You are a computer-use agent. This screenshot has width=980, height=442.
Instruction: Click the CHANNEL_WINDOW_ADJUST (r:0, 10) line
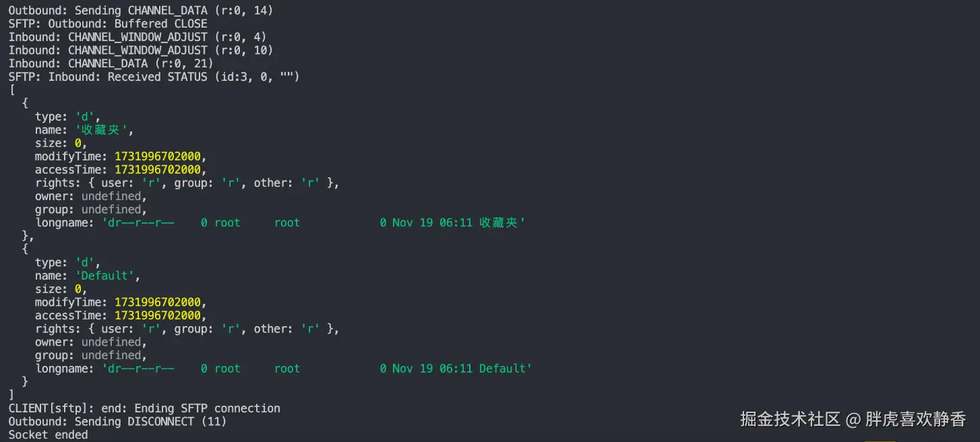pyautogui.click(x=140, y=51)
